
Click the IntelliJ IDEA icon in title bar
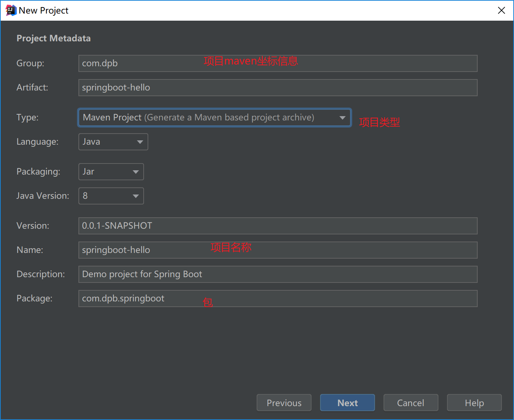point(11,10)
